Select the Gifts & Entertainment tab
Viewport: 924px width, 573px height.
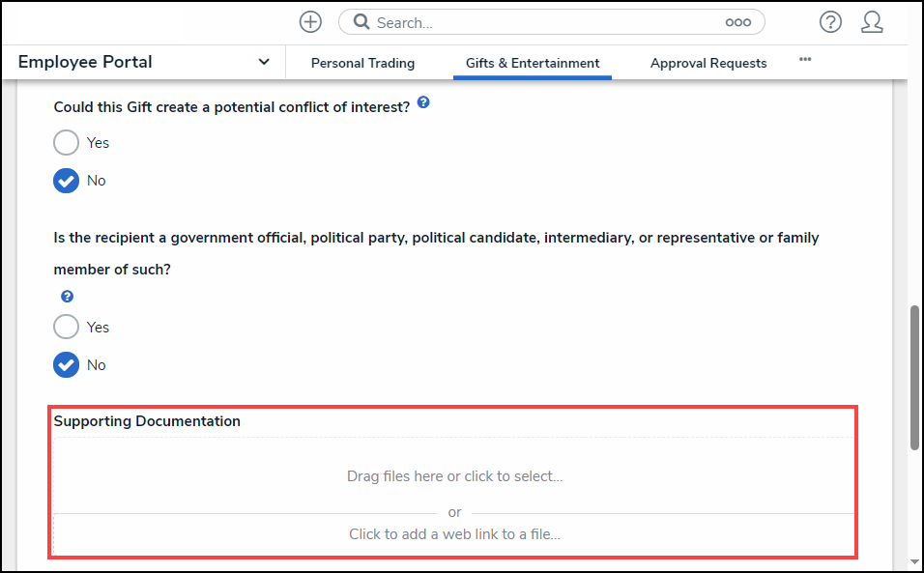point(533,63)
